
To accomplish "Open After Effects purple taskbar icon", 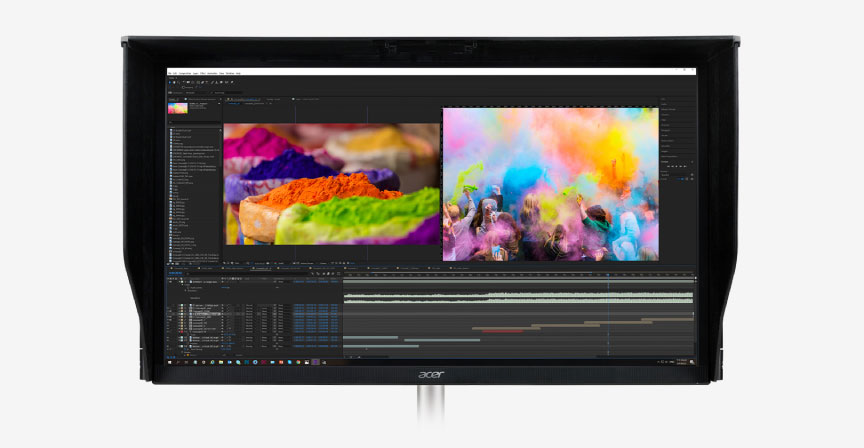I will (315, 363).
